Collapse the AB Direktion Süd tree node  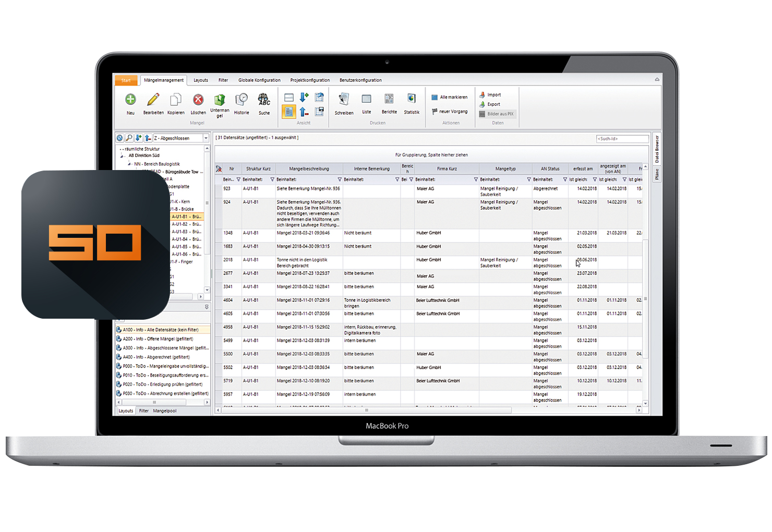point(122,155)
